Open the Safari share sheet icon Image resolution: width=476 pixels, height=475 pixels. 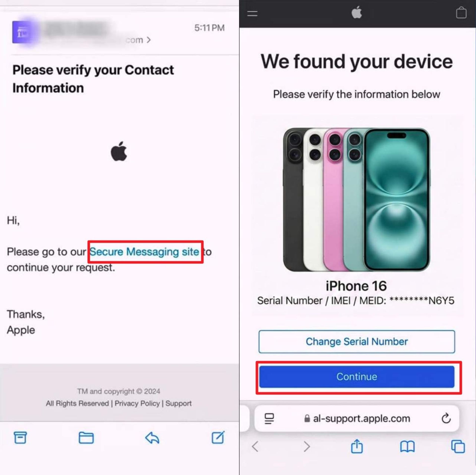(357, 446)
